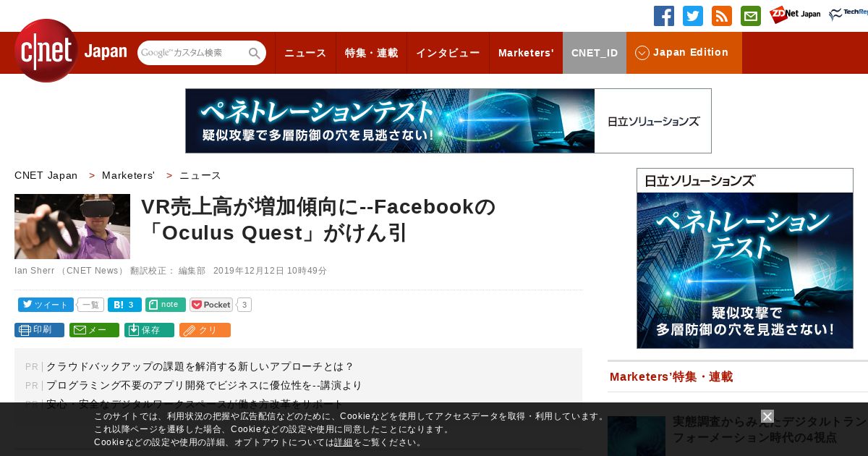
Task: Click the teal 保存 save button
Action: [149, 330]
